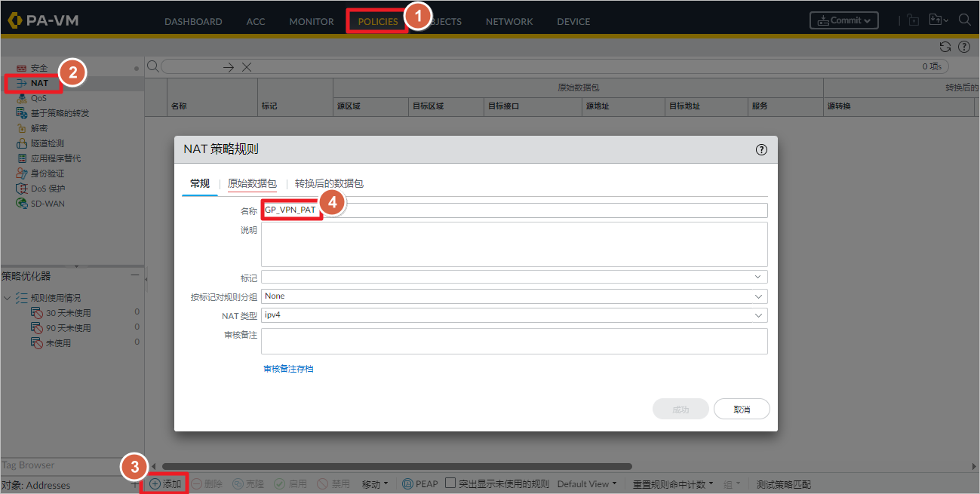Click Cancel (取消) in NAT dialog
This screenshot has height=494, width=980.
(742, 409)
